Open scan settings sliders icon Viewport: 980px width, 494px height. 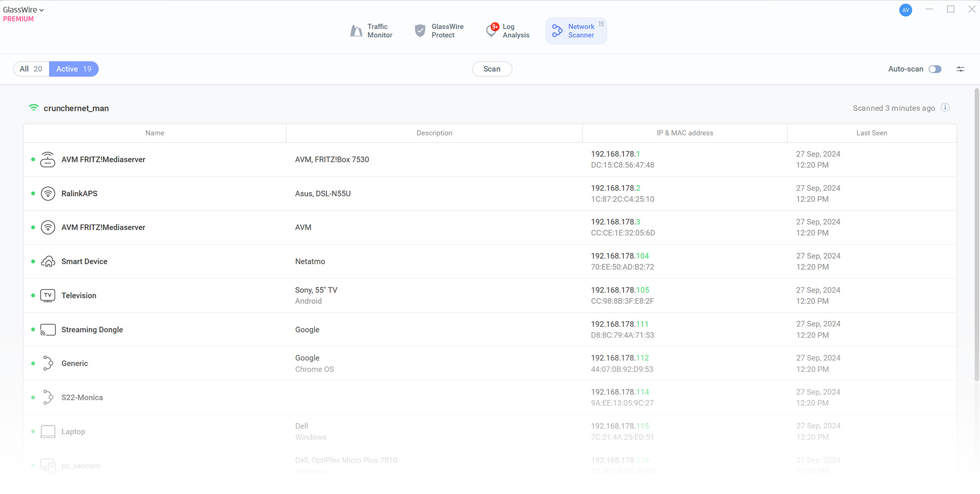click(960, 69)
